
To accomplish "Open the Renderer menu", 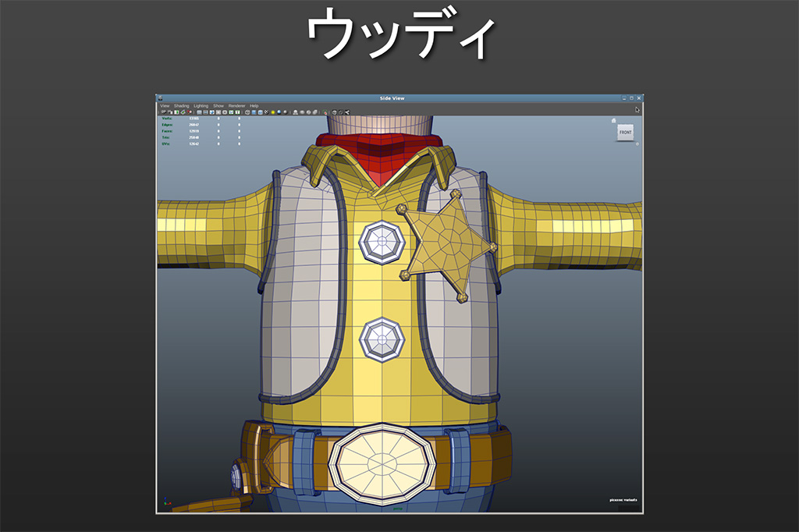I will (x=237, y=106).
